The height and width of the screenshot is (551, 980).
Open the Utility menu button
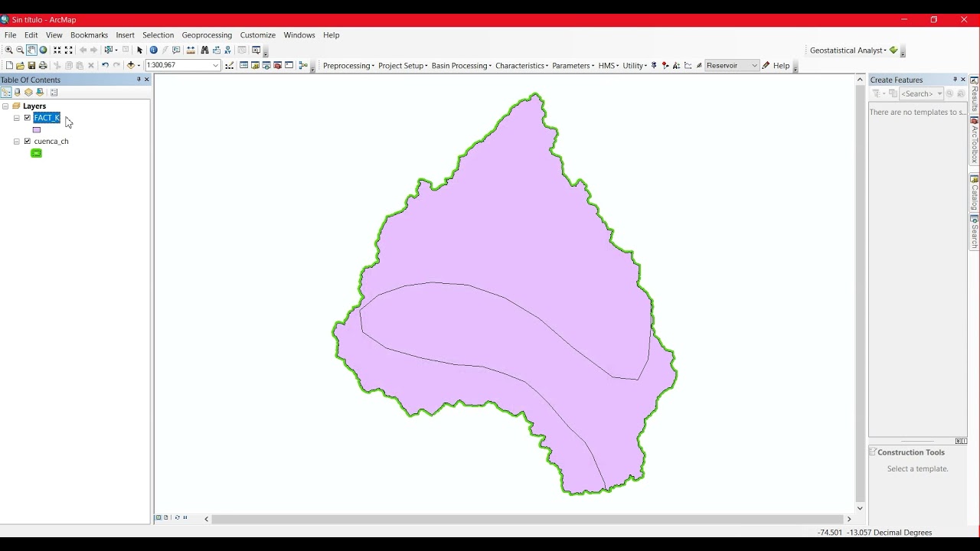[x=635, y=66]
